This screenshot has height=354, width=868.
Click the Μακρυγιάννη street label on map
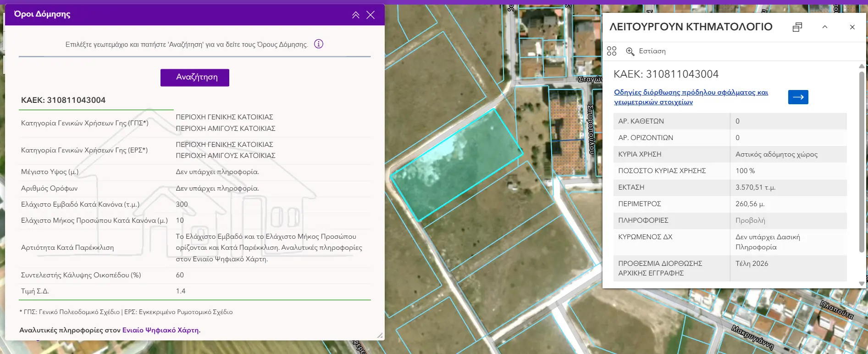pyautogui.click(x=752, y=337)
